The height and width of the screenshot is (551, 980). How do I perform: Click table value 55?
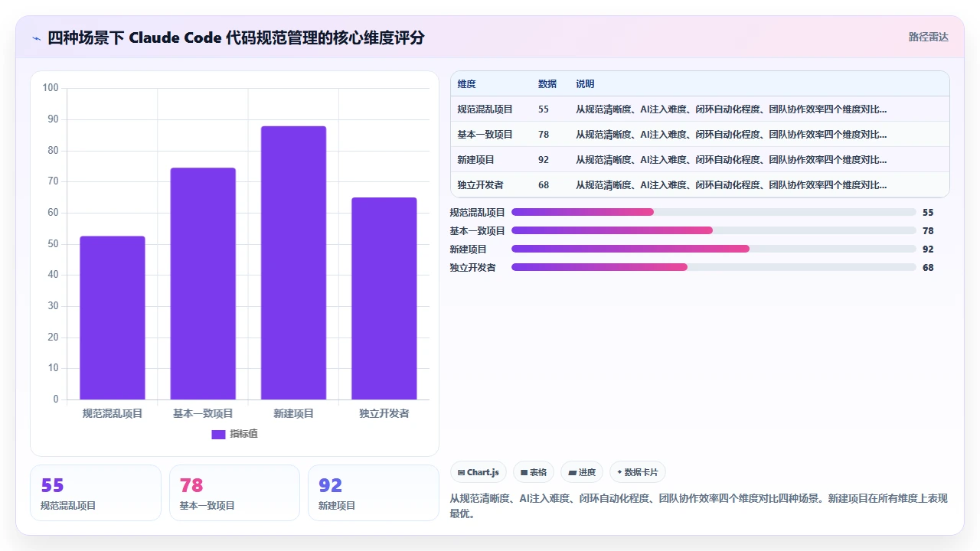tap(544, 109)
